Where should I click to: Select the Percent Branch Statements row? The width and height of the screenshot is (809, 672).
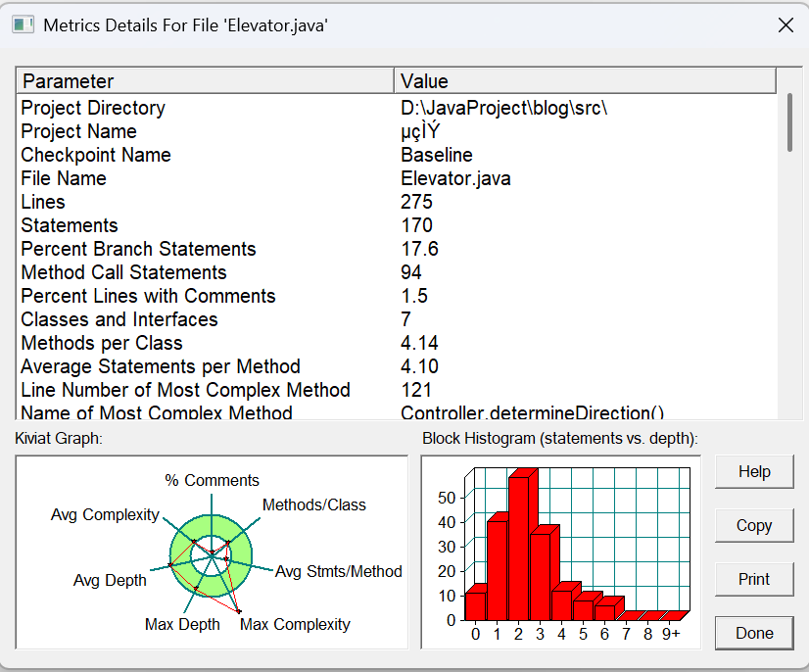pos(397,249)
